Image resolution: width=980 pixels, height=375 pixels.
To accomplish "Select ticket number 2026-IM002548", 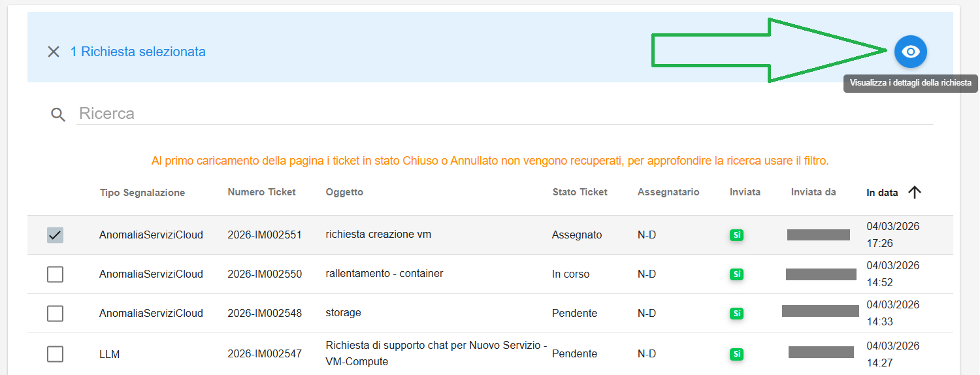I will click(x=265, y=313).
